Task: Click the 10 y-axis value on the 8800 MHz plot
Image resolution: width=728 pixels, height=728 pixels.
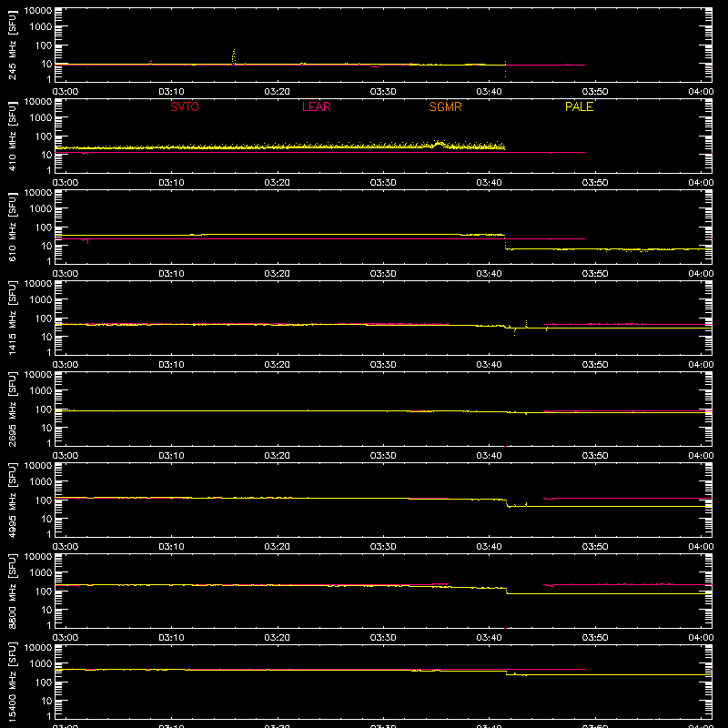Action: click(x=47, y=610)
